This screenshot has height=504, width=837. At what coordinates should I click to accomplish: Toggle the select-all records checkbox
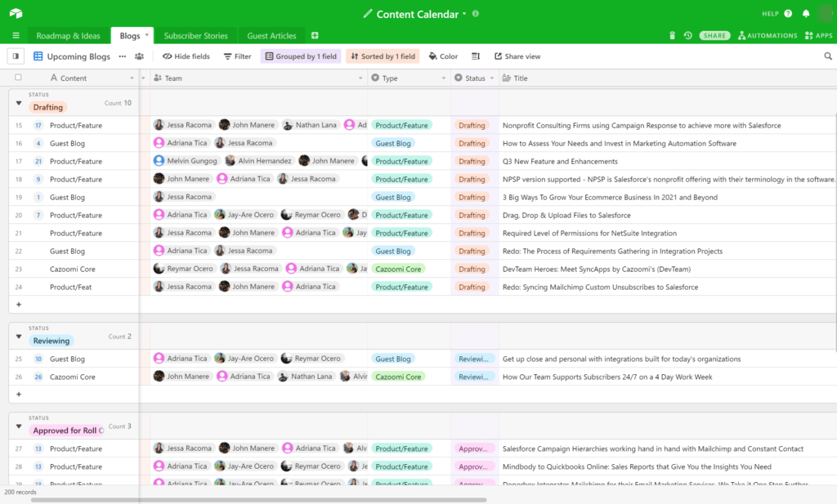[x=18, y=78]
